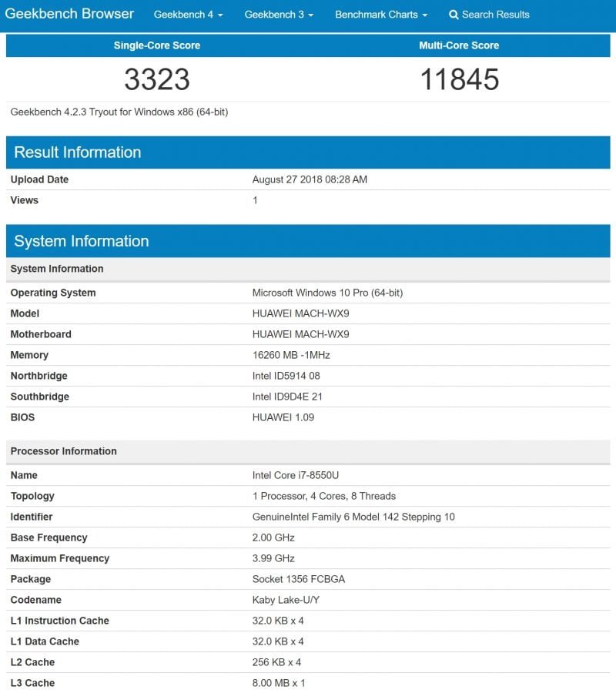
Task: Click the Package row label
Action: coord(31,579)
